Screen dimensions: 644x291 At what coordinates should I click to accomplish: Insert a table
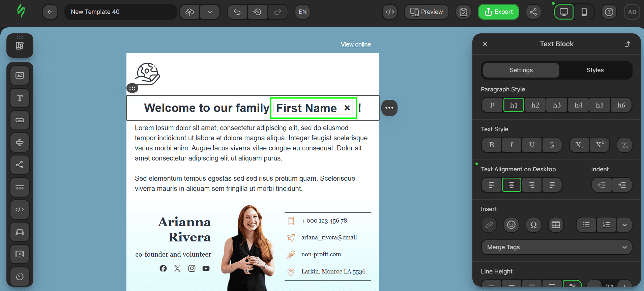click(556, 225)
